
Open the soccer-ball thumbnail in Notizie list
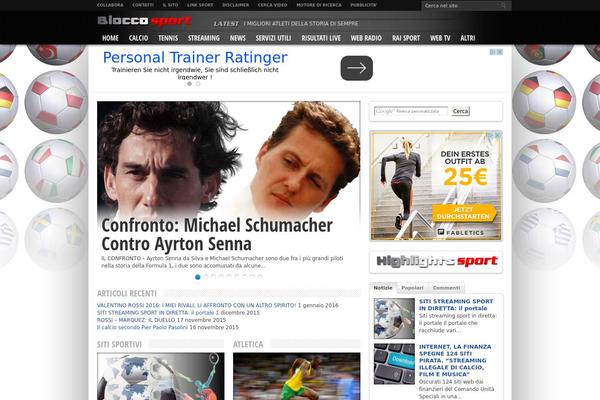coord(394,318)
